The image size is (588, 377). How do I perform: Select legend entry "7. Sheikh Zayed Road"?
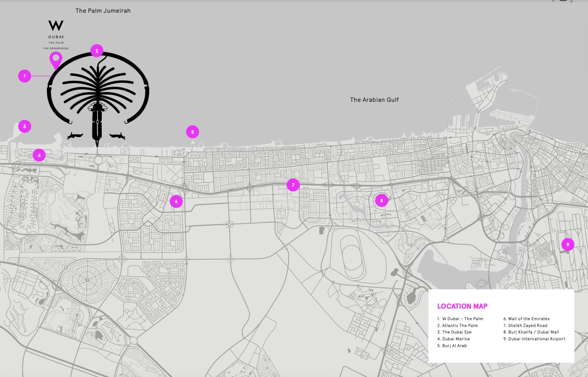[525, 326]
